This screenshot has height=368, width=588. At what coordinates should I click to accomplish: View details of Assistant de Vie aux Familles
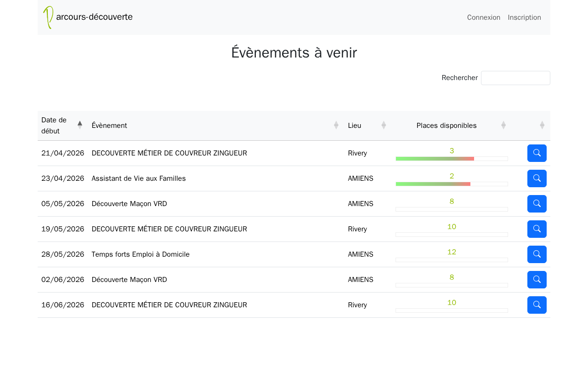pos(537,178)
